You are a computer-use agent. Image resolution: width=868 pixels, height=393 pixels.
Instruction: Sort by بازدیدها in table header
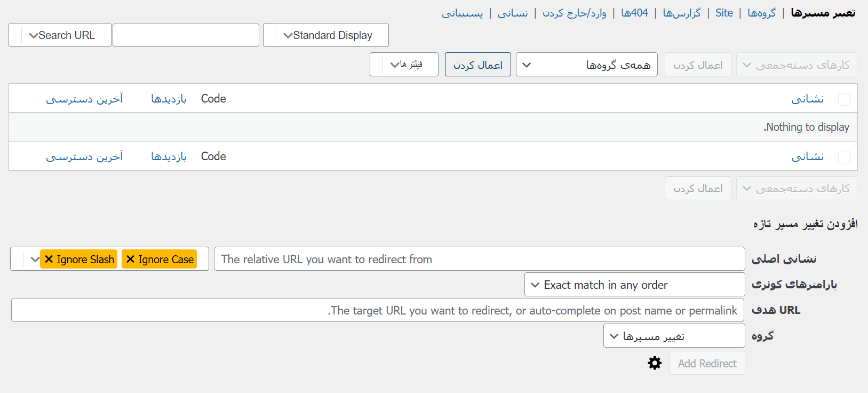[x=169, y=99]
